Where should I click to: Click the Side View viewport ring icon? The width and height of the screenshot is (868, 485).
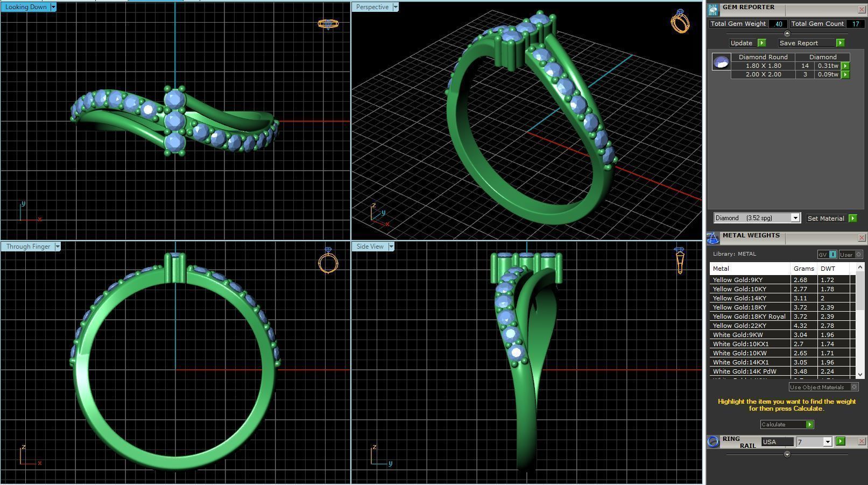point(680,260)
